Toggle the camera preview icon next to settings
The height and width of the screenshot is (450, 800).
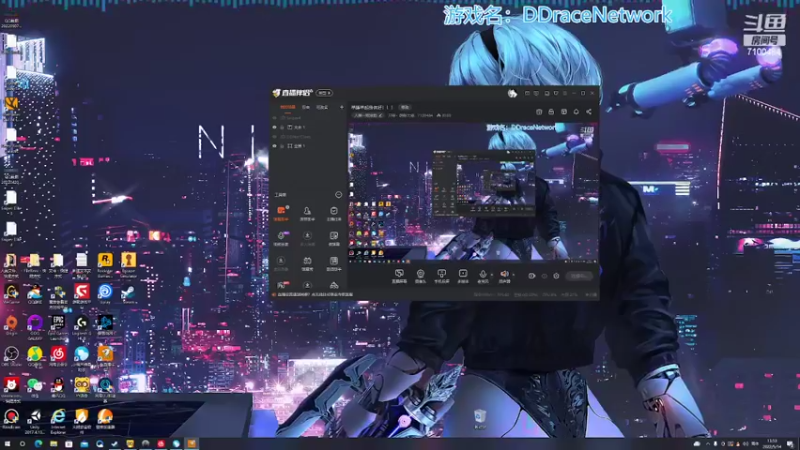(x=532, y=276)
